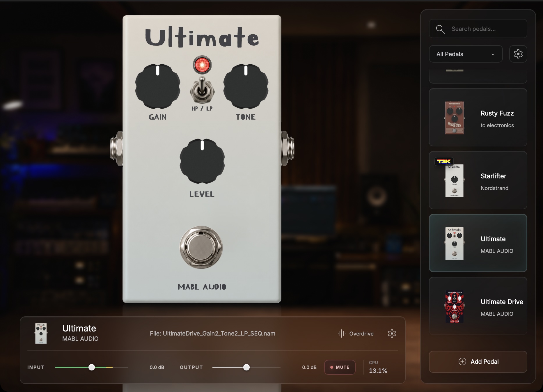543x392 pixels.
Task: Click the partially visible pedal card at list top
Action: coord(478,76)
